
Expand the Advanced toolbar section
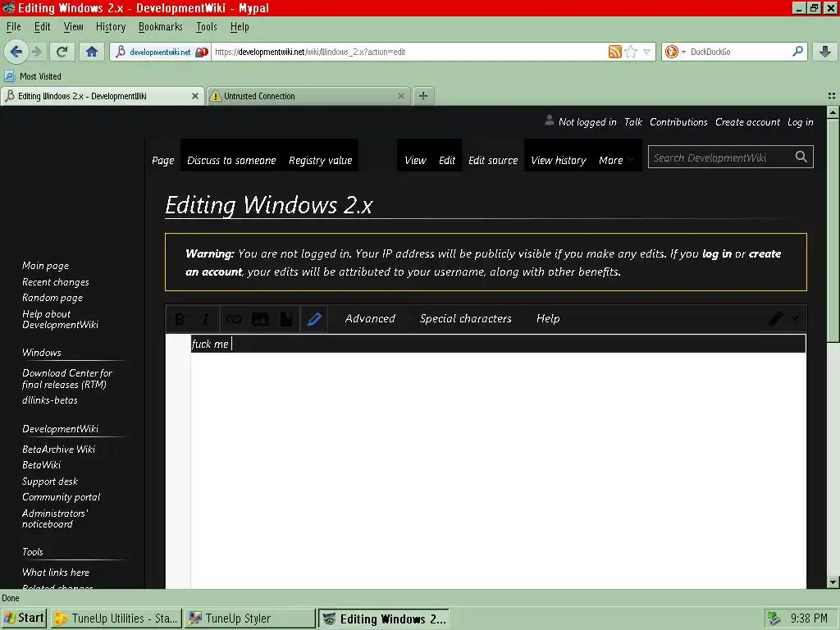pyautogui.click(x=370, y=319)
